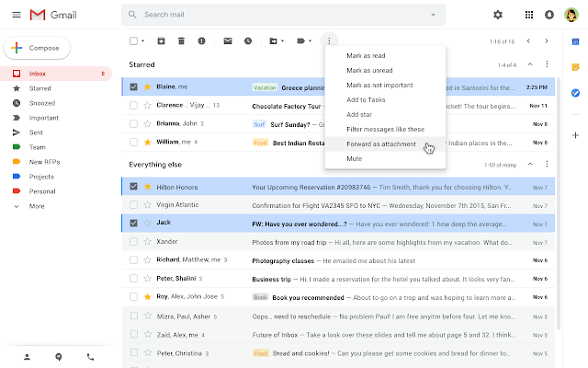588x368 pixels.
Task: Open the Labels dropdown in toolbar
Action: tap(303, 40)
